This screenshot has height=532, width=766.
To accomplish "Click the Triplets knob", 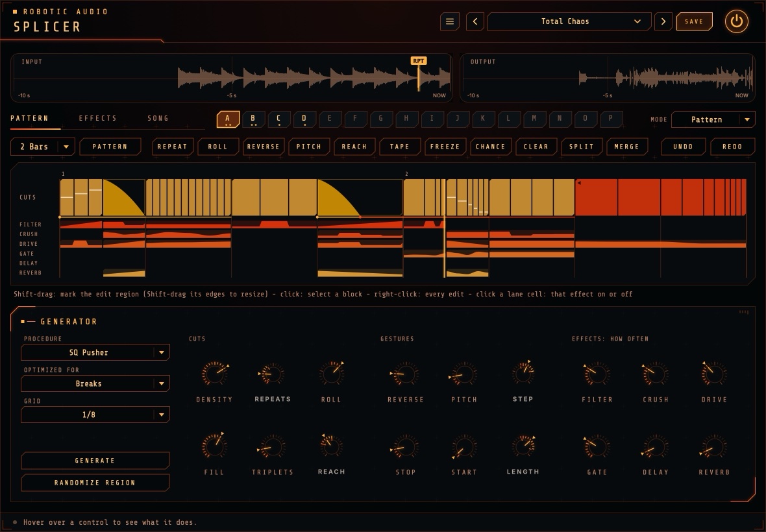I will [x=272, y=446].
